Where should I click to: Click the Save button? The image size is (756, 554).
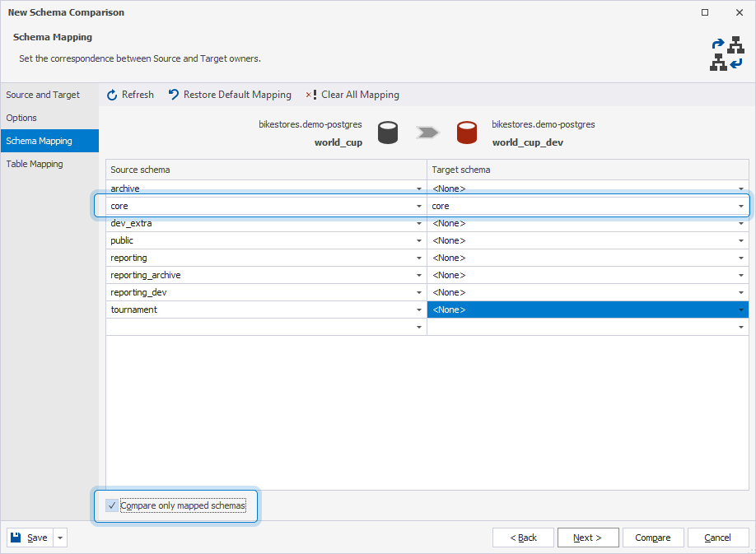point(30,538)
